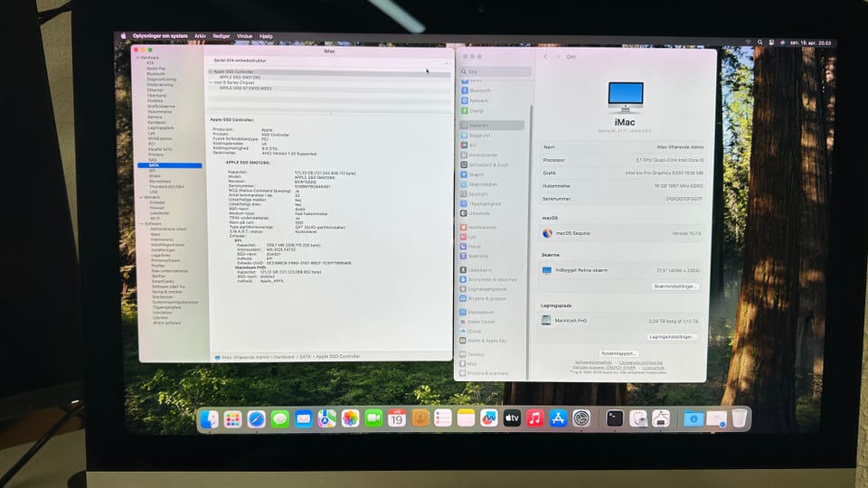Open Messages from the Dock

point(279,418)
